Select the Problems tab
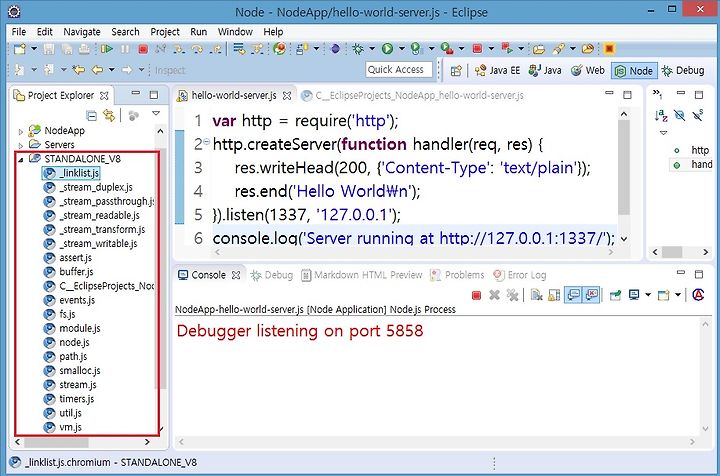The width and height of the screenshot is (720, 476). pos(457,275)
